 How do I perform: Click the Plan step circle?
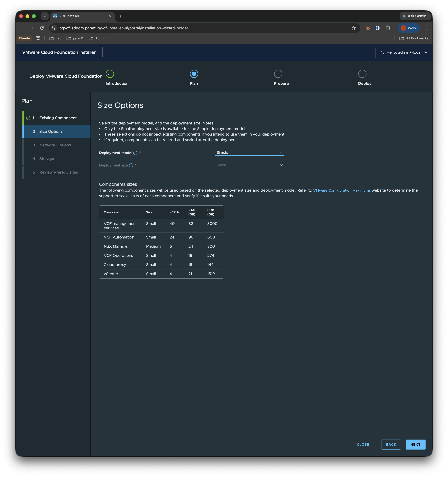194,74
